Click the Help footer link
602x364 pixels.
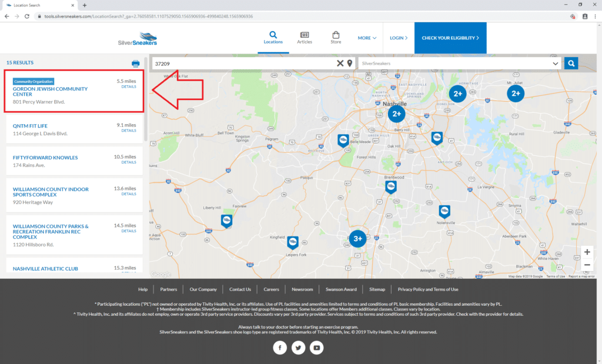coord(143,289)
